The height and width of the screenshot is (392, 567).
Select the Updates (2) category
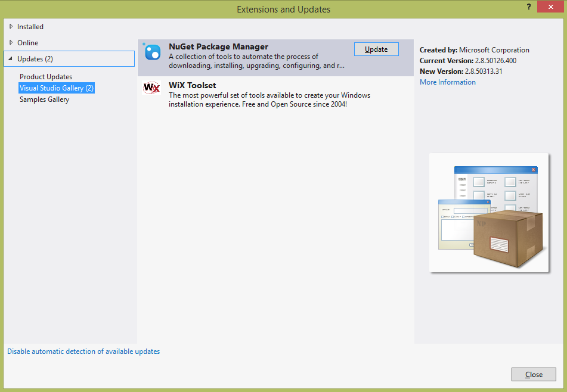[x=69, y=58]
